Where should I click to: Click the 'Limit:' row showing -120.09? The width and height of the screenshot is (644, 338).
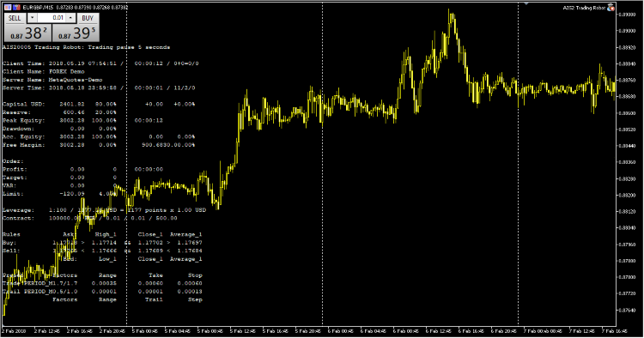[x=59, y=194]
